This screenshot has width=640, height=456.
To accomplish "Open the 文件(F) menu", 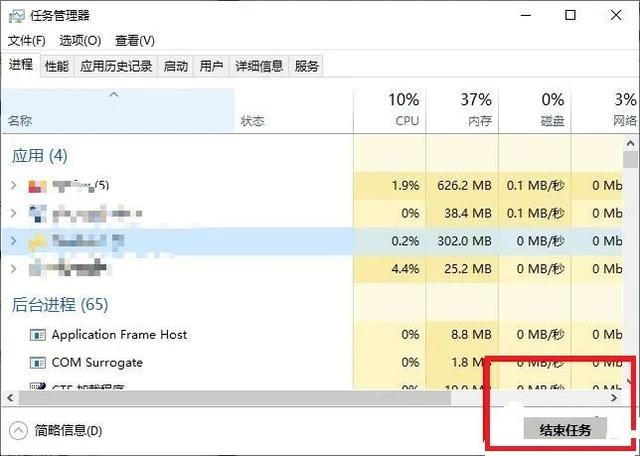I will click(x=27, y=40).
